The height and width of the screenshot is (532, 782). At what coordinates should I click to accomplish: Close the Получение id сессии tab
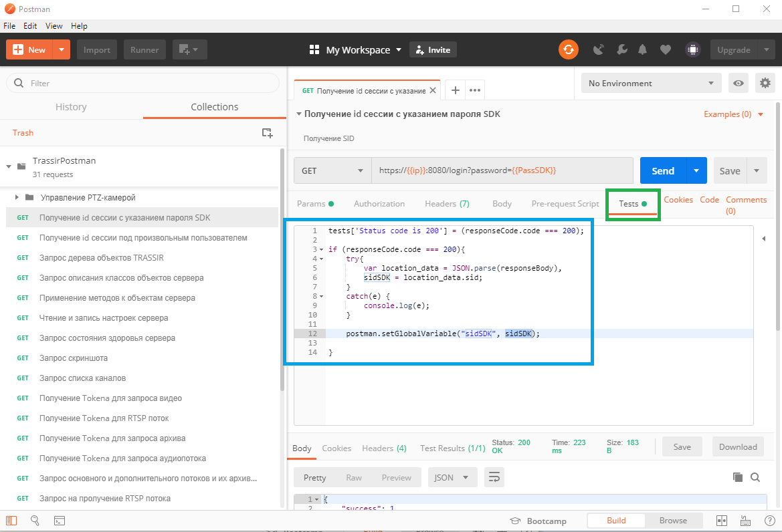pos(433,91)
